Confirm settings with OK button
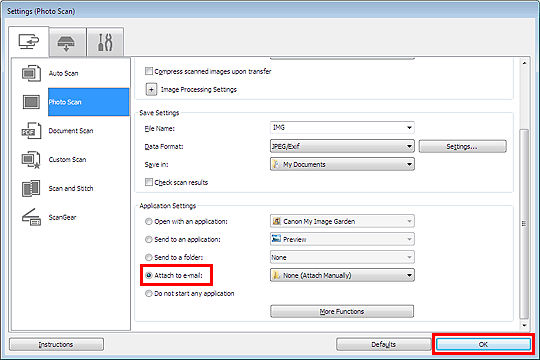This screenshot has height=360, width=540. point(483,344)
